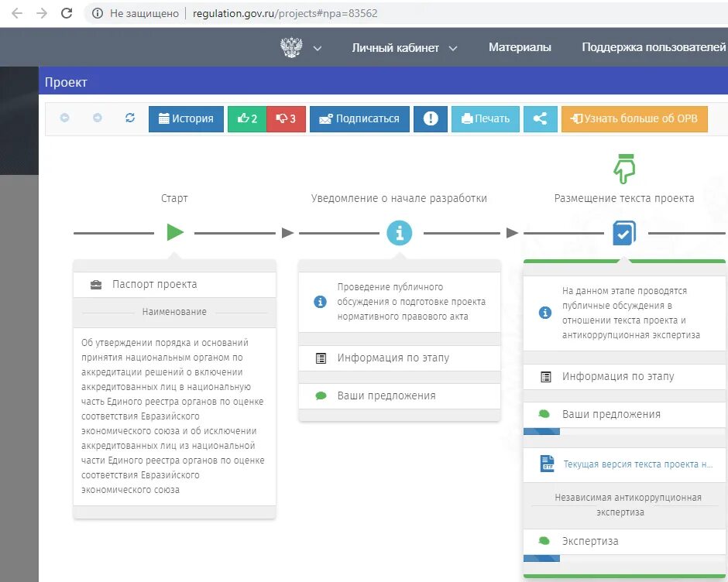This screenshot has height=582, width=728.
Task: Reload the page with browser refresh
Action: (67, 13)
